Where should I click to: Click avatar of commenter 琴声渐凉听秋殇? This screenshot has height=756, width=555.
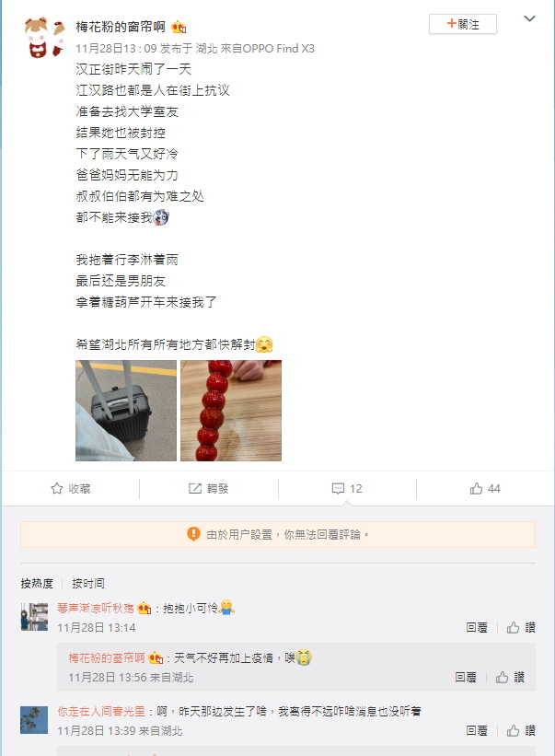(34, 617)
